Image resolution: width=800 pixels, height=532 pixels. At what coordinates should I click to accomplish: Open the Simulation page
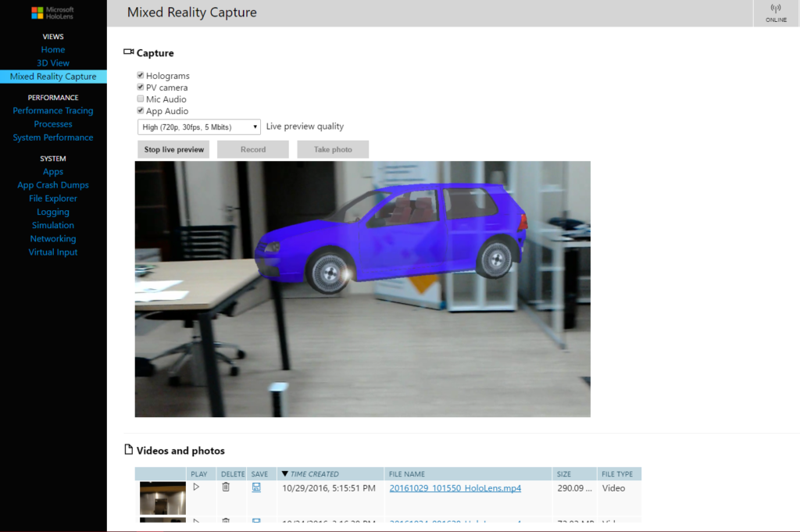pos(53,225)
